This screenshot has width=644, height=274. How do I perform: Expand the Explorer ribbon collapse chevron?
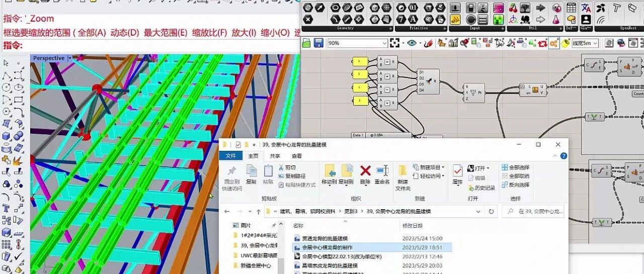tap(555, 156)
